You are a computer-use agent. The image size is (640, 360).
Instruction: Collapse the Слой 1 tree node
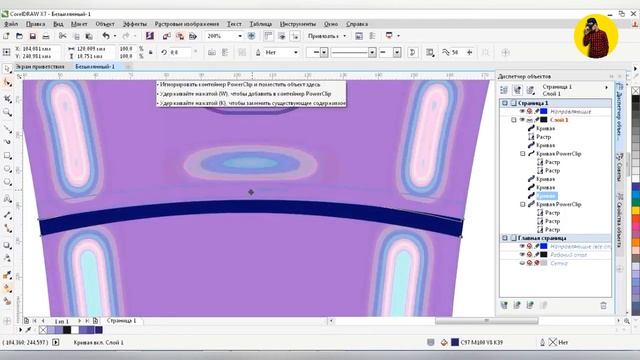[513, 120]
